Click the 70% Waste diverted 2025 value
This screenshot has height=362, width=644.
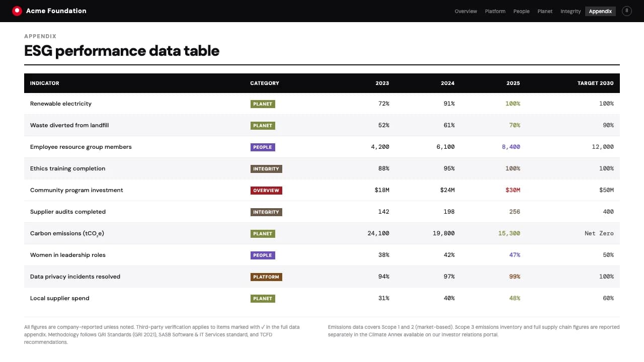tap(514, 125)
